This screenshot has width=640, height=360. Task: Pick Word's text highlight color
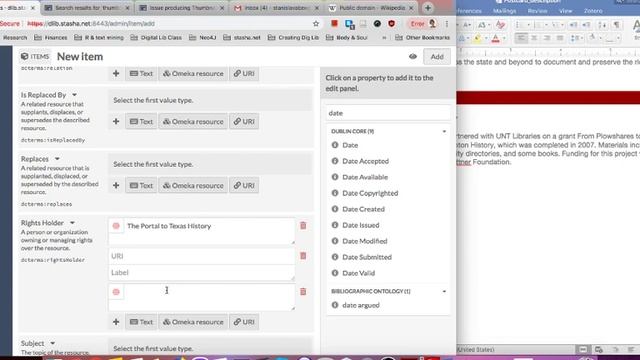pos(479,38)
